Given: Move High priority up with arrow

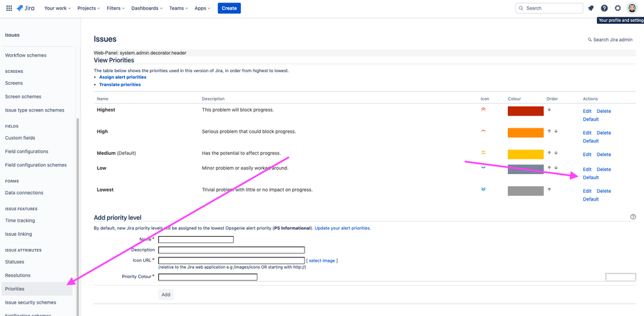Looking at the screenshot, I should 549,132.
